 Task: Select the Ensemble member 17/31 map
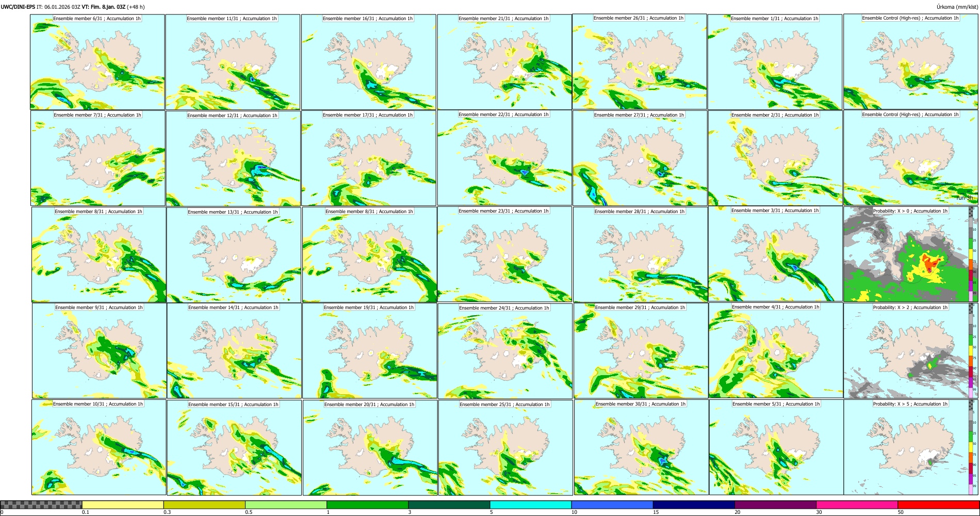pos(369,158)
